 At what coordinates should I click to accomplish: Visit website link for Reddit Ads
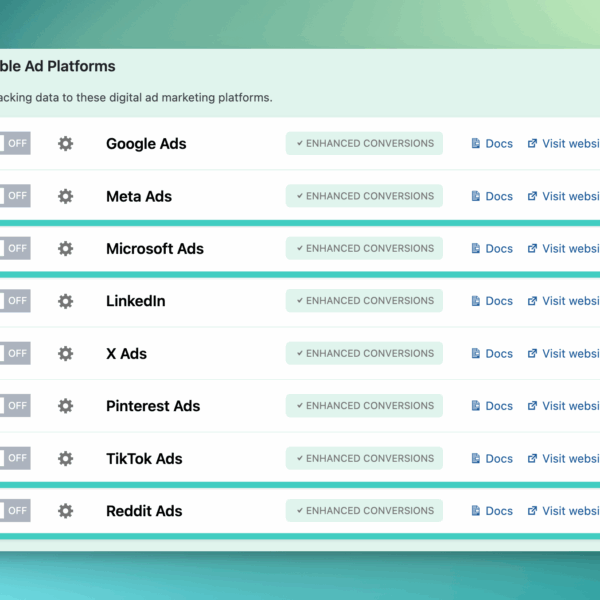(x=564, y=511)
